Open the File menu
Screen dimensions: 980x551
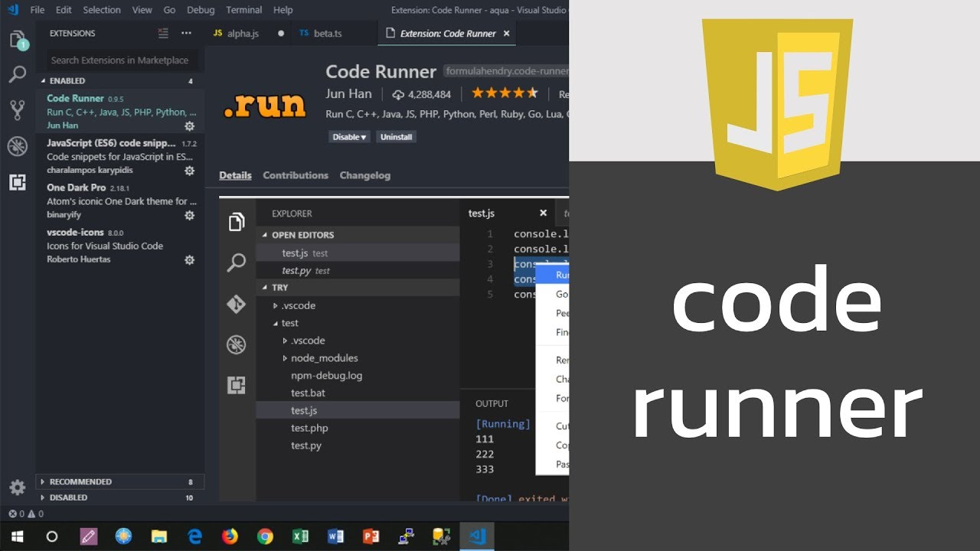click(x=38, y=10)
